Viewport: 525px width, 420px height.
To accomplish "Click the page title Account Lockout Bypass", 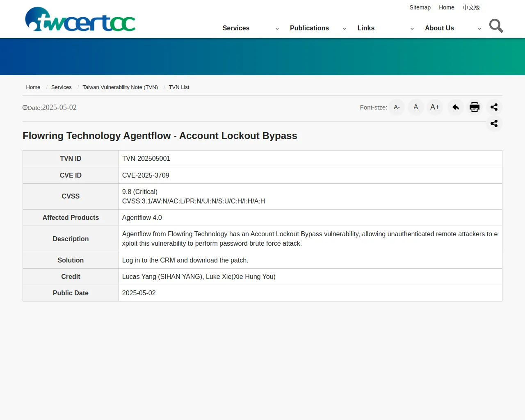I will pos(160,136).
